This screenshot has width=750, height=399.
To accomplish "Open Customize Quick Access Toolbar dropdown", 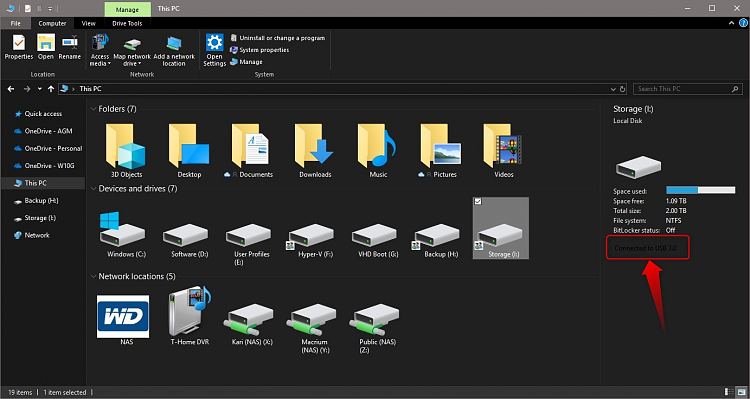I will (50, 9).
